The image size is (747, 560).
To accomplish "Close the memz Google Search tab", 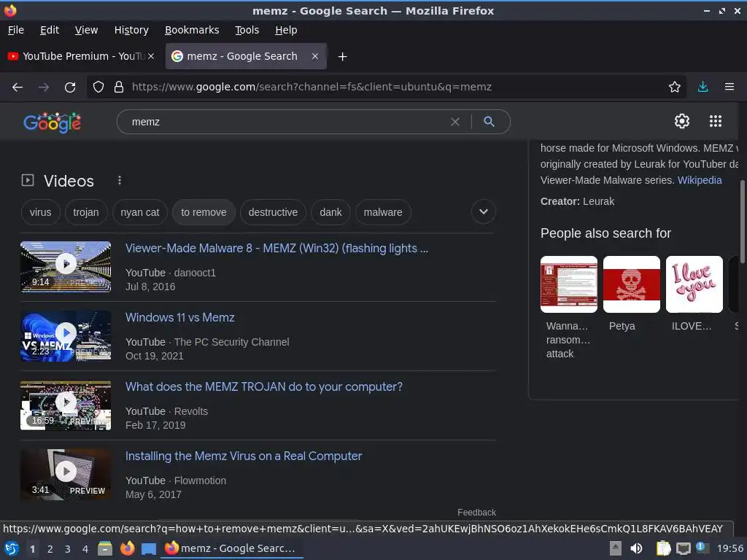I will [315, 56].
